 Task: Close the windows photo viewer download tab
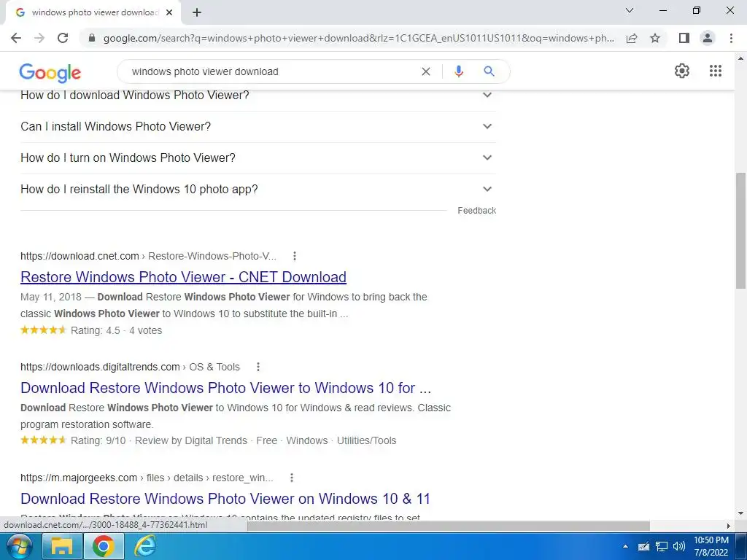pyautogui.click(x=169, y=13)
